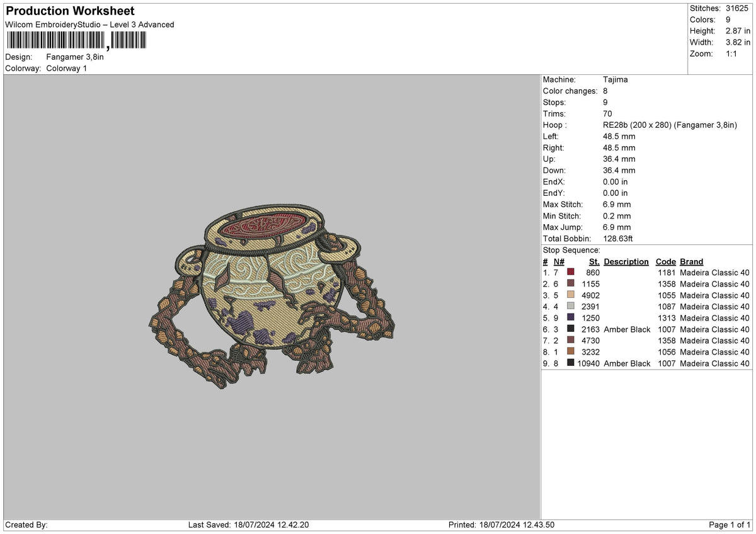Click the orange-brown swatch with code 1056
Screen dimensions: 756x534
pos(570,352)
